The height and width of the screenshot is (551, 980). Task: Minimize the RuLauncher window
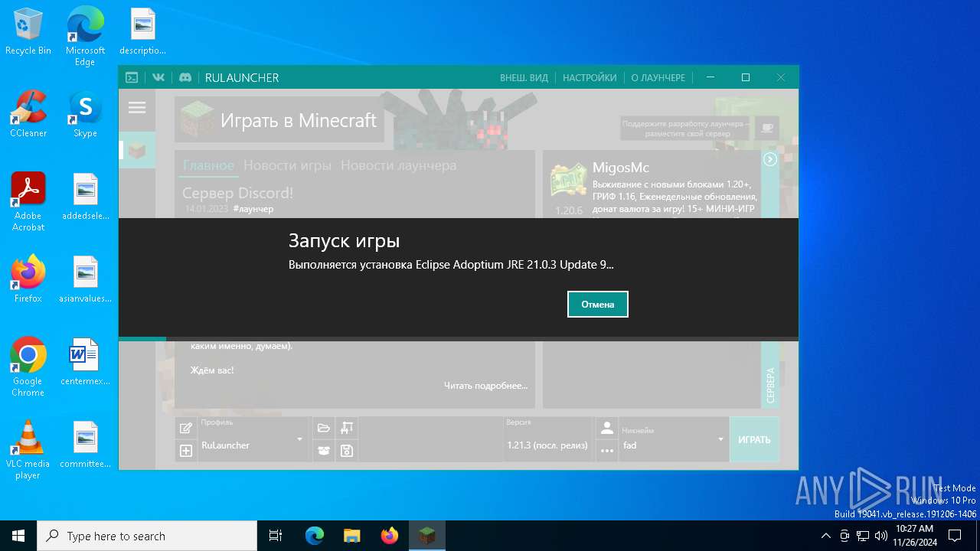tap(710, 77)
